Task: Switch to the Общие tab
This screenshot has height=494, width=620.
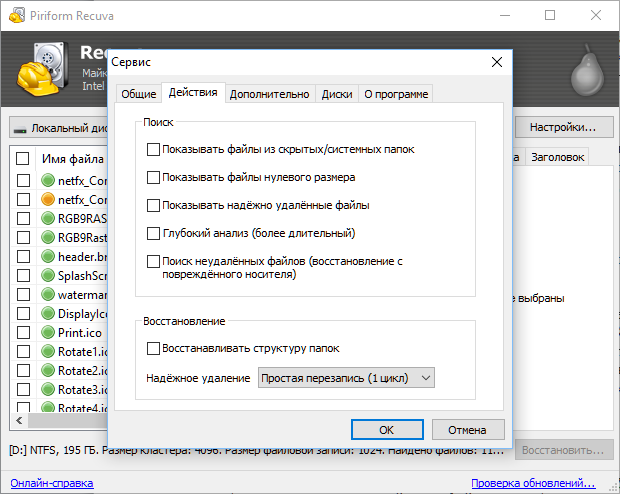Action: [x=138, y=94]
